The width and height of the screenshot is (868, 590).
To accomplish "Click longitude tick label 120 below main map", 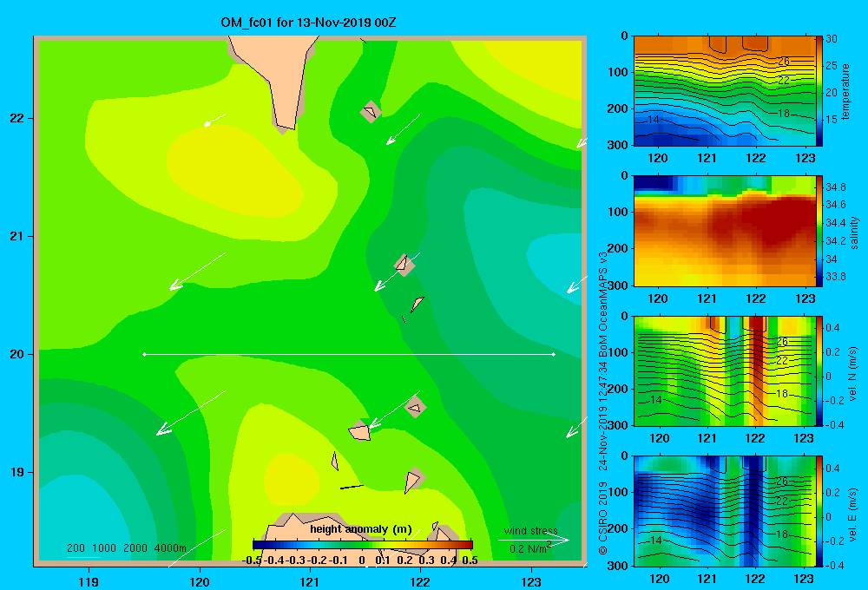I will click(200, 581).
